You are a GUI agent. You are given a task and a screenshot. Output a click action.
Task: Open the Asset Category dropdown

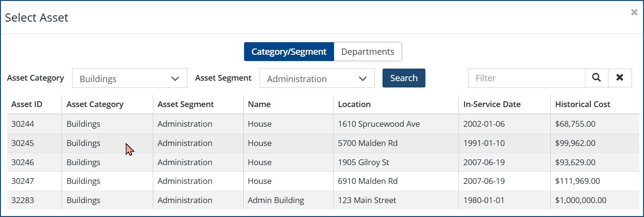pyautogui.click(x=130, y=78)
